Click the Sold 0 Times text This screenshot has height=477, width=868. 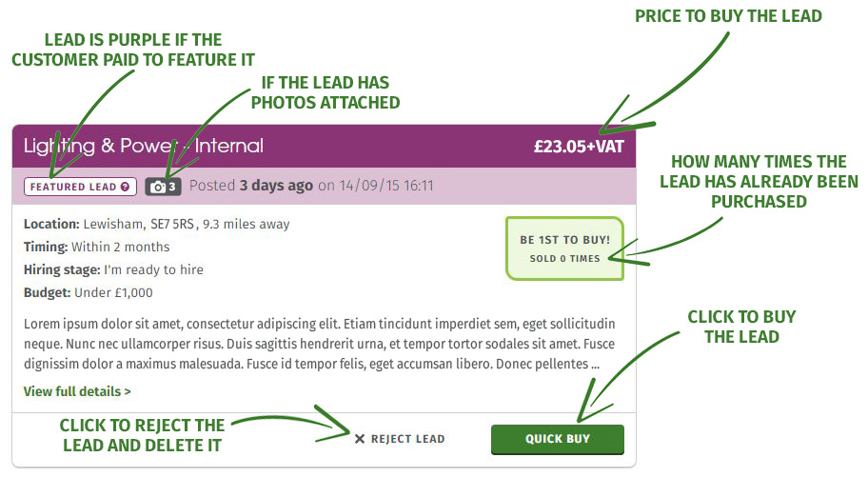pyautogui.click(x=564, y=259)
